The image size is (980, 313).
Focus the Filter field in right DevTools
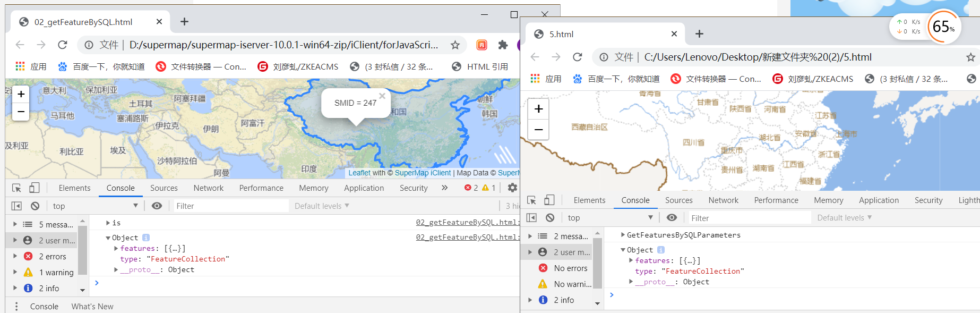point(750,218)
